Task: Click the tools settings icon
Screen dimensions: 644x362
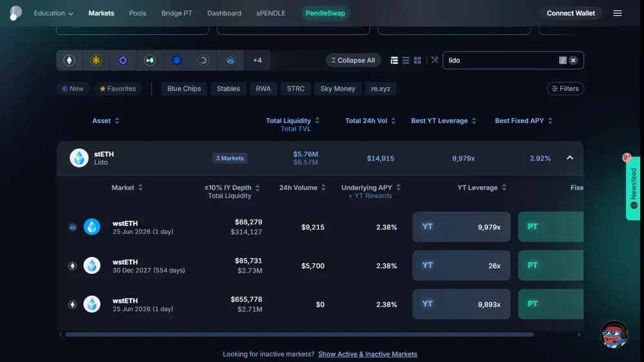Action: click(435, 60)
